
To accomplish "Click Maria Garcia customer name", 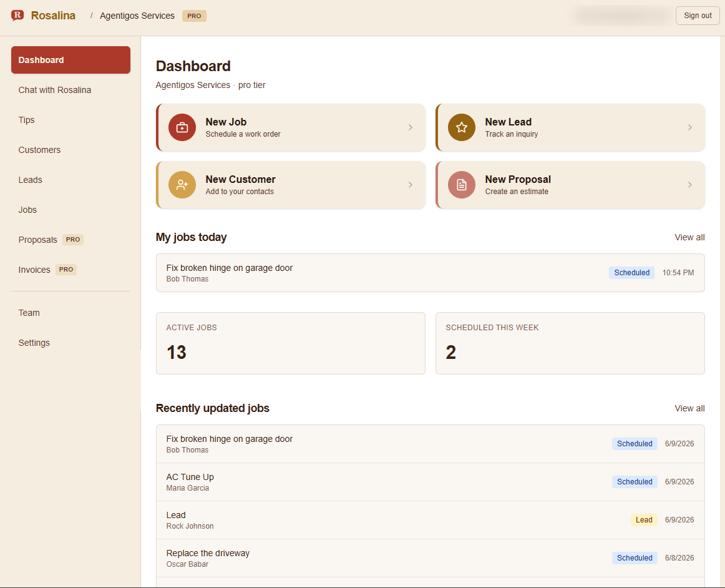I will pyautogui.click(x=188, y=488).
